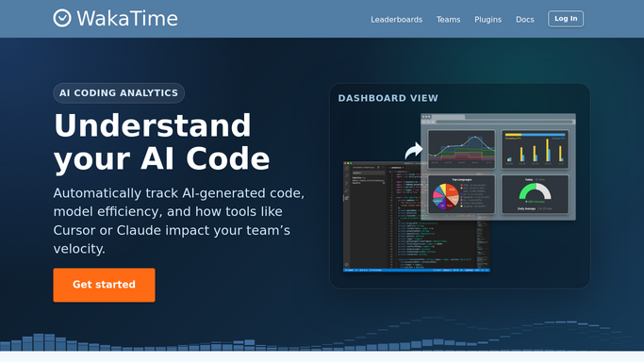
Task: Click the editor sidebar activity icons strip
Action: [x=347, y=217]
